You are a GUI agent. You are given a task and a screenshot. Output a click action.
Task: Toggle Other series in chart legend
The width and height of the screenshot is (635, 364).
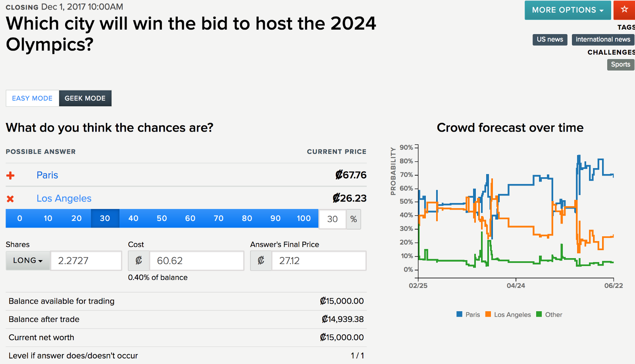549,314
